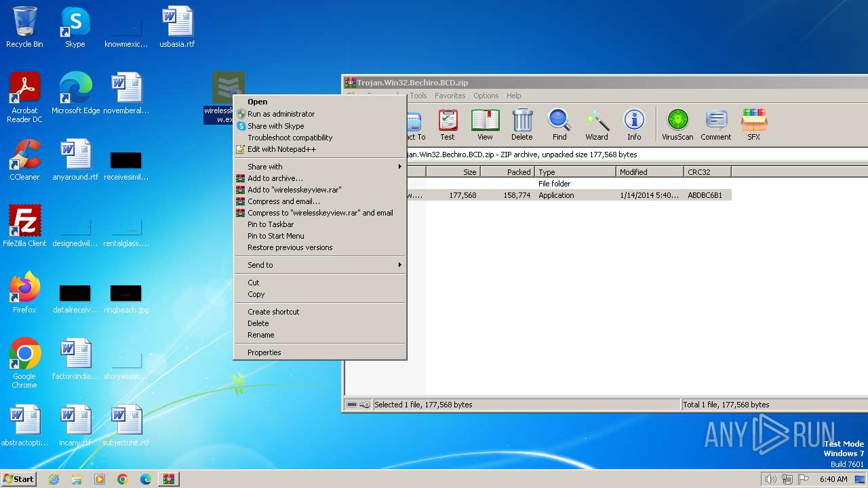
Task: Add a Comment to the archive
Action: [716, 125]
